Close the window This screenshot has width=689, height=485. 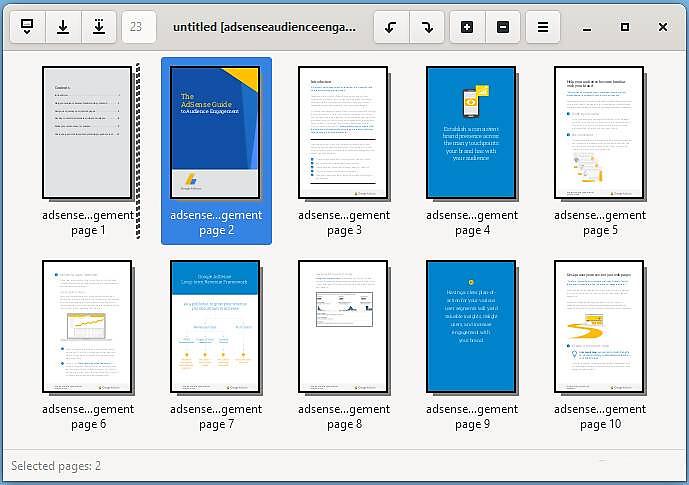[x=663, y=27]
